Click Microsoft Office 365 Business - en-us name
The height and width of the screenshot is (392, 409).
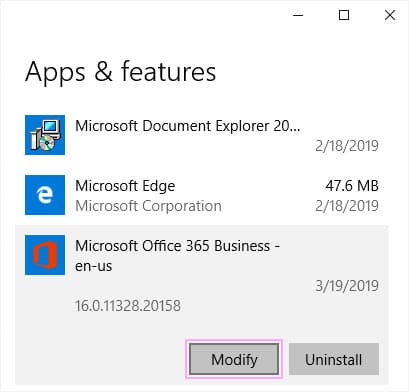(177, 256)
